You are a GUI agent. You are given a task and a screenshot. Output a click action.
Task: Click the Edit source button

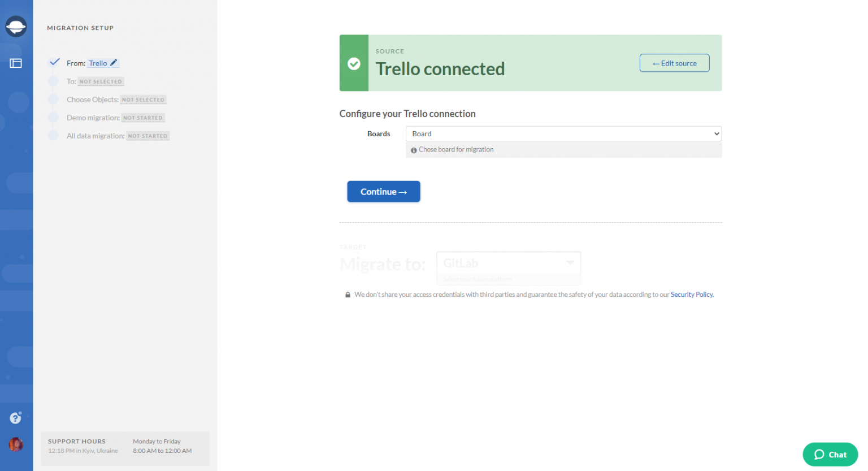tap(674, 63)
